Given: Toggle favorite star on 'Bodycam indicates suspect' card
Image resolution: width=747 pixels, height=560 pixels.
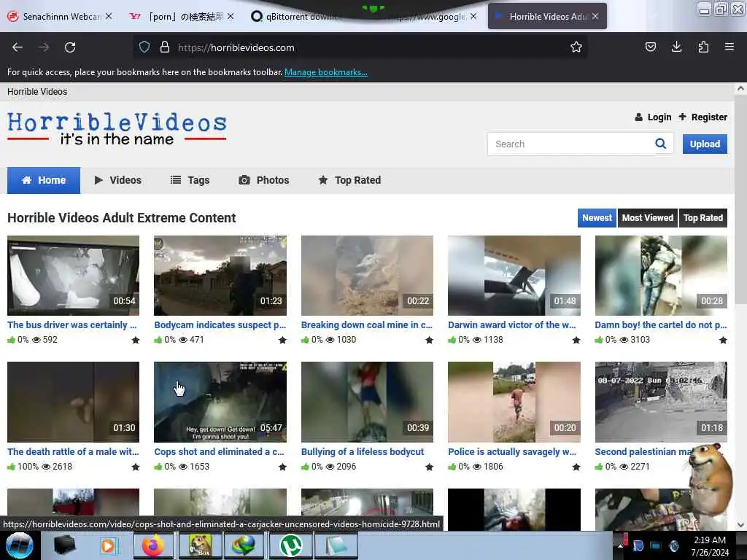Looking at the screenshot, I should click(282, 340).
